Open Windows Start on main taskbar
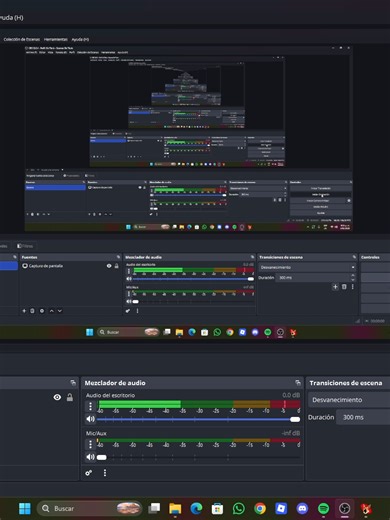This screenshot has height=520, width=390. (25, 508)
